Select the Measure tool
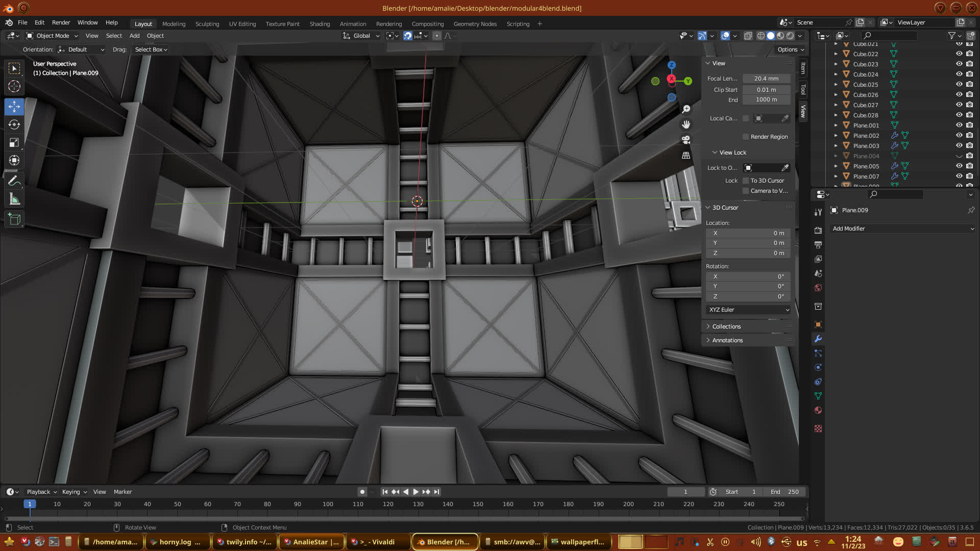The width and height of the screenshot is (980, 551). [x=14, y=199]
